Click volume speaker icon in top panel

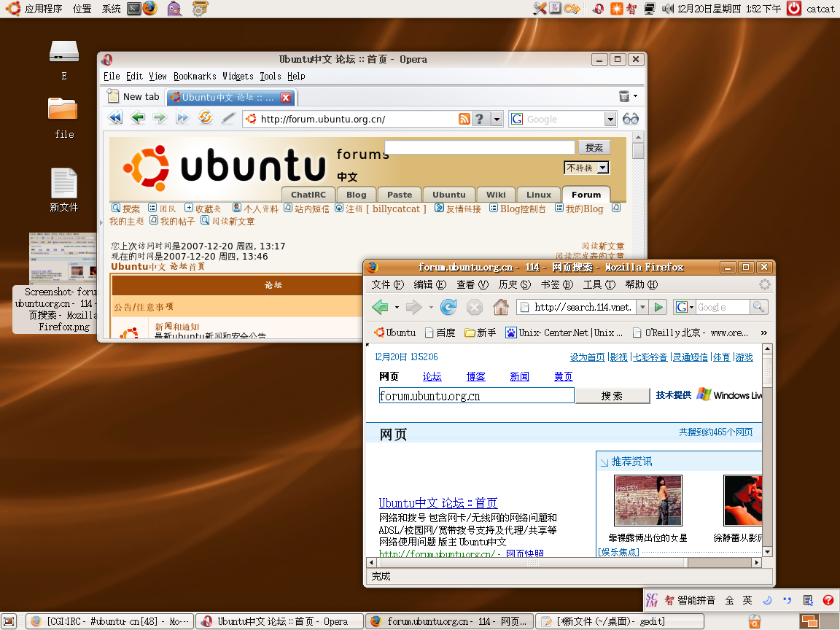[x=667, y=9]
